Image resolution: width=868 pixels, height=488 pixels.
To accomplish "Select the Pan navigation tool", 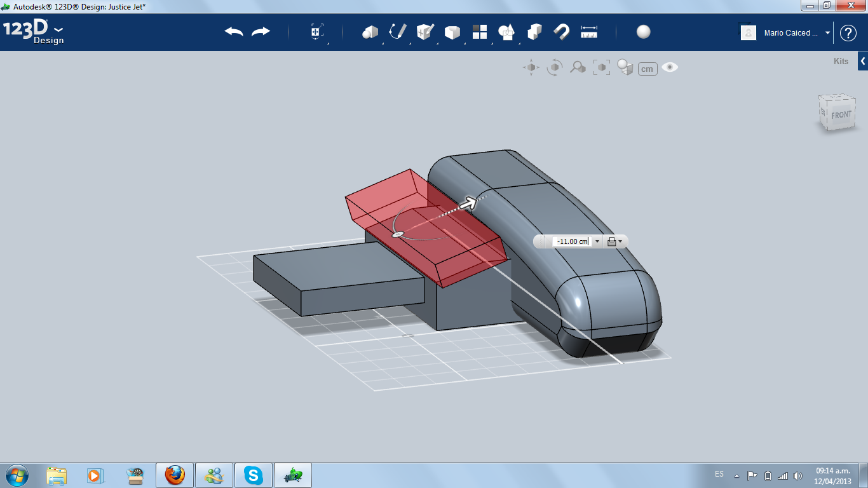I will (531, 67).
